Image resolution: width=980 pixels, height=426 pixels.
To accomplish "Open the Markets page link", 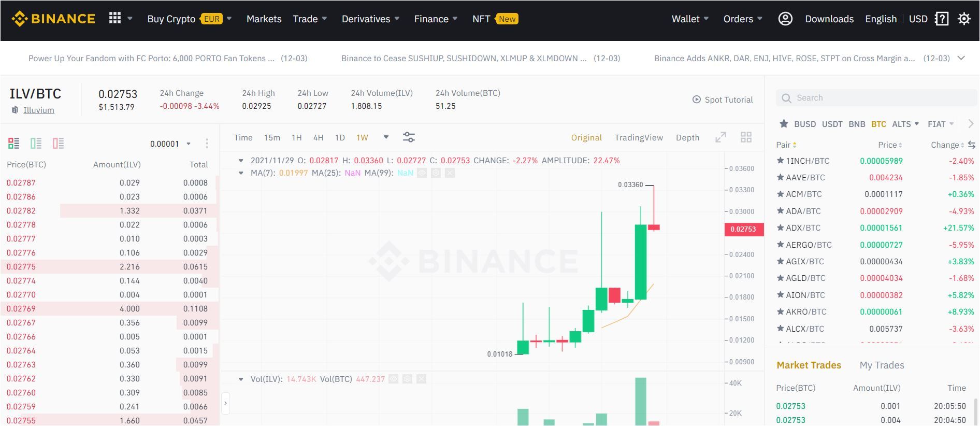I will 264,19.
